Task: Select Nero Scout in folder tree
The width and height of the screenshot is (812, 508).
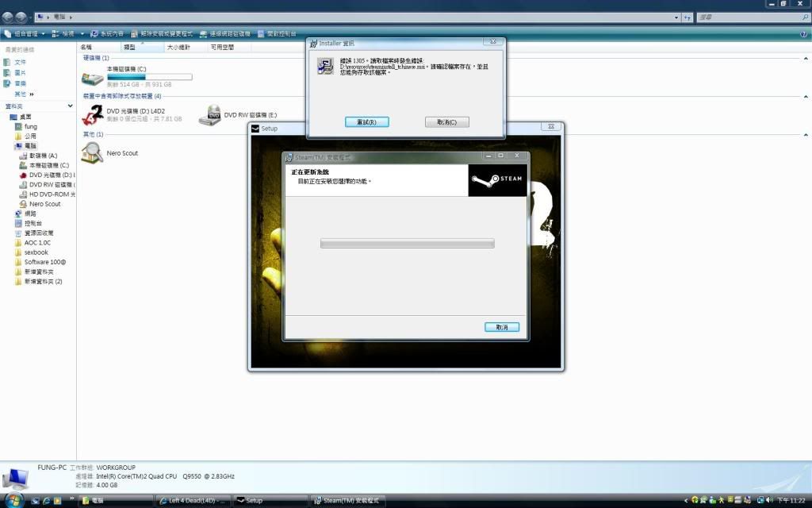Action: tap(40, 204)
